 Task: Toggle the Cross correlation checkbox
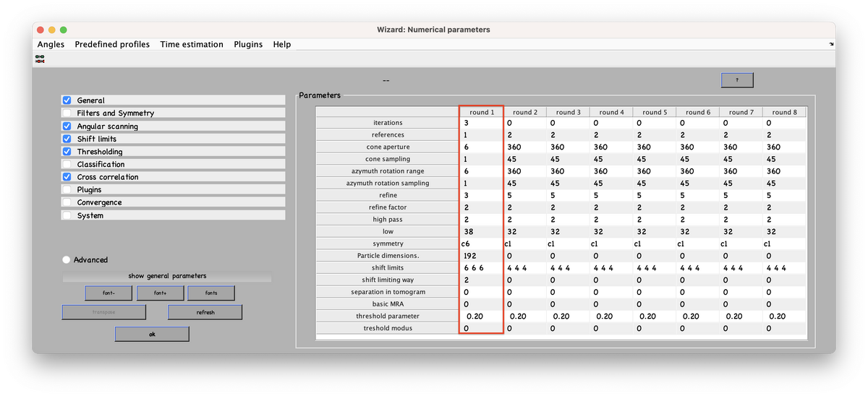[x=67, y=177]
